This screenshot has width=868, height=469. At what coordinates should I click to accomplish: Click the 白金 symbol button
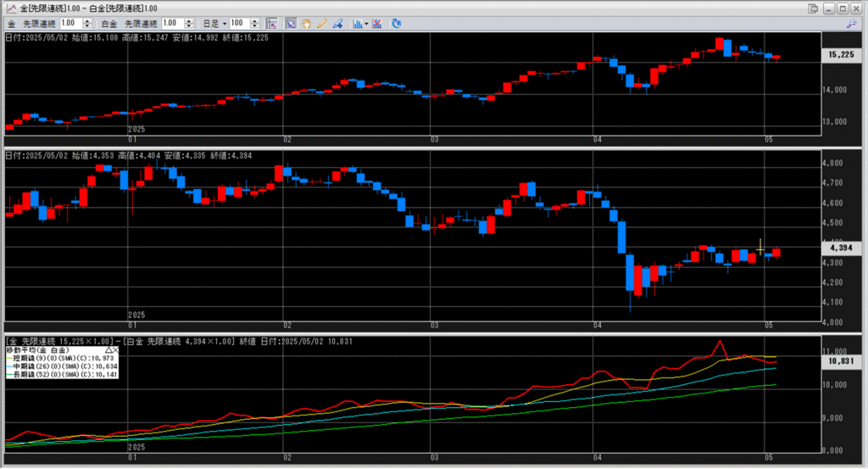point(110,23)
